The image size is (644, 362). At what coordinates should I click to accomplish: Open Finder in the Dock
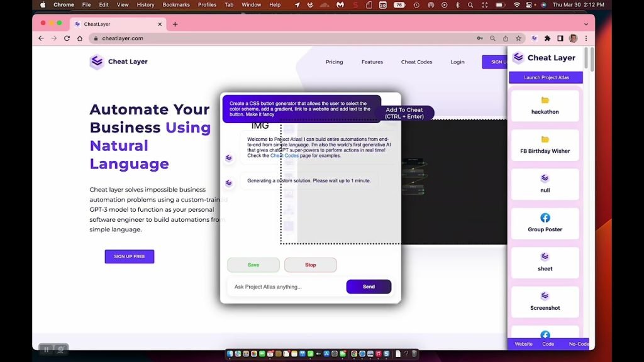[x=230, y=354]
